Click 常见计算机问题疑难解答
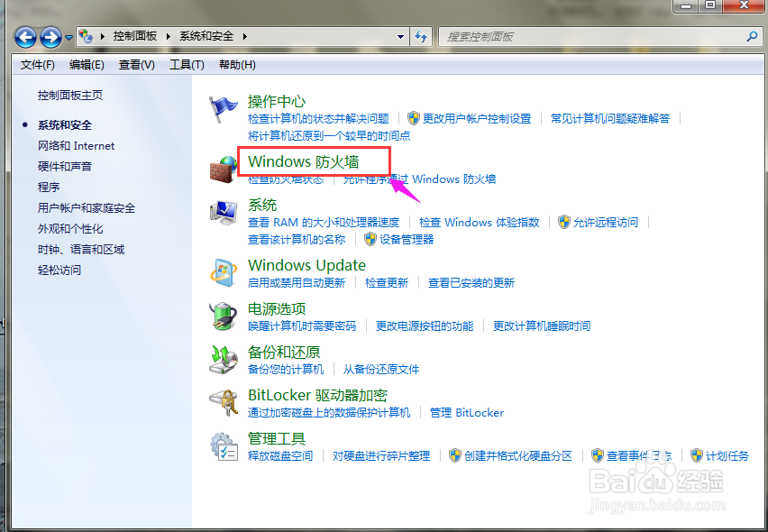 pyautogui.click(x=610, y=118)
